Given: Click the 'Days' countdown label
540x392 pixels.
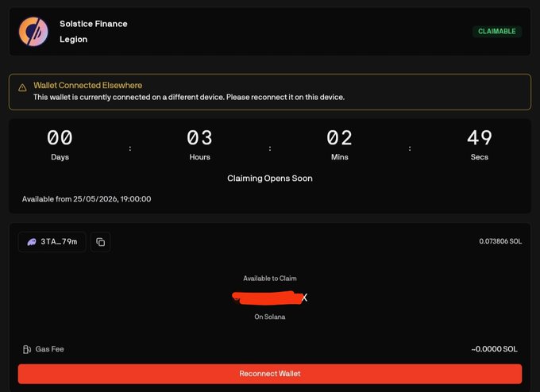Looking at the screenshot, I should 60,157.
